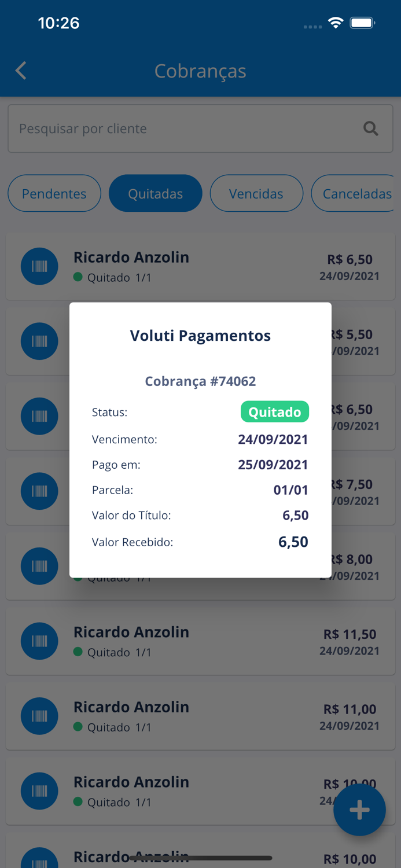Tap the barcode icon on Ricardo Anzolin's first charge
401x868 pixels.
pos(39,266)
